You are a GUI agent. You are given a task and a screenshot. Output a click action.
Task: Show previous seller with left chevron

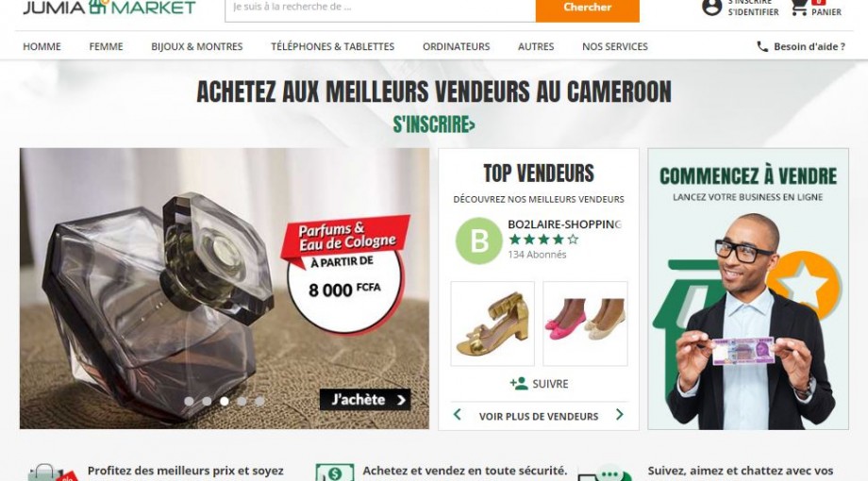coord(458,415)
